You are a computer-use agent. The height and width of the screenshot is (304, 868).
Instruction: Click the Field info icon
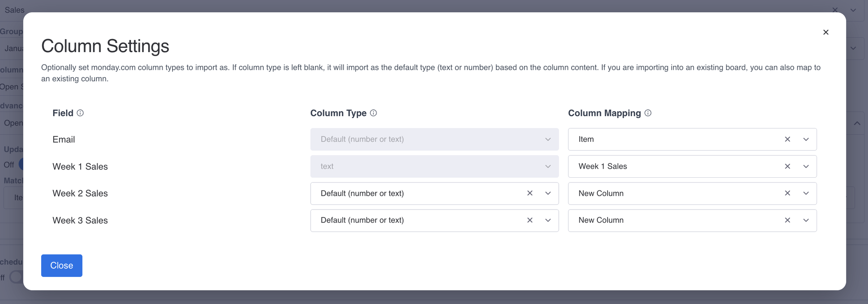point(80,113)
